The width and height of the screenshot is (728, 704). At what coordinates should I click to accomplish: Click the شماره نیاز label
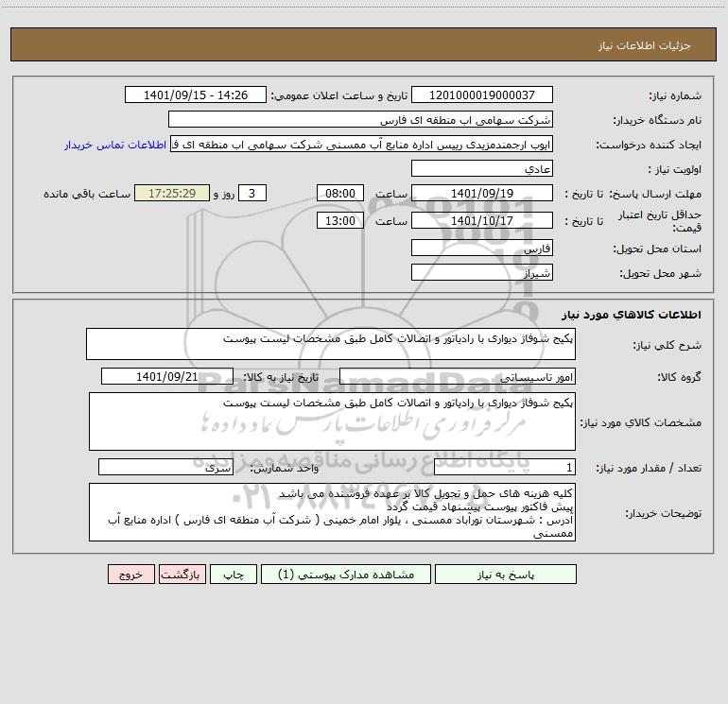pos(675,96)
